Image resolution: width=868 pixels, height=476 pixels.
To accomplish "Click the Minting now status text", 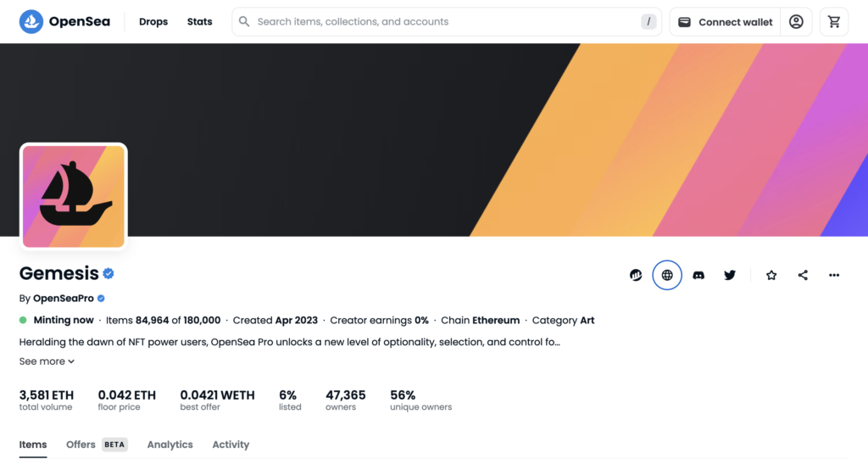I will pos(64,320).
